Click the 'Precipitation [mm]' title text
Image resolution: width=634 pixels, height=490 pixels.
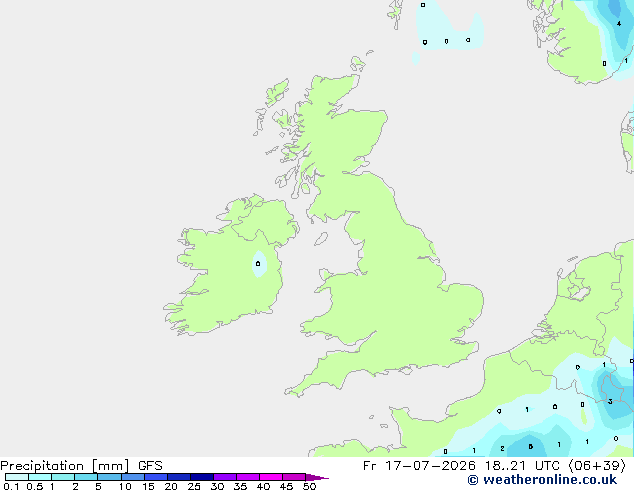pyautogui.click(x=65, y=466)
